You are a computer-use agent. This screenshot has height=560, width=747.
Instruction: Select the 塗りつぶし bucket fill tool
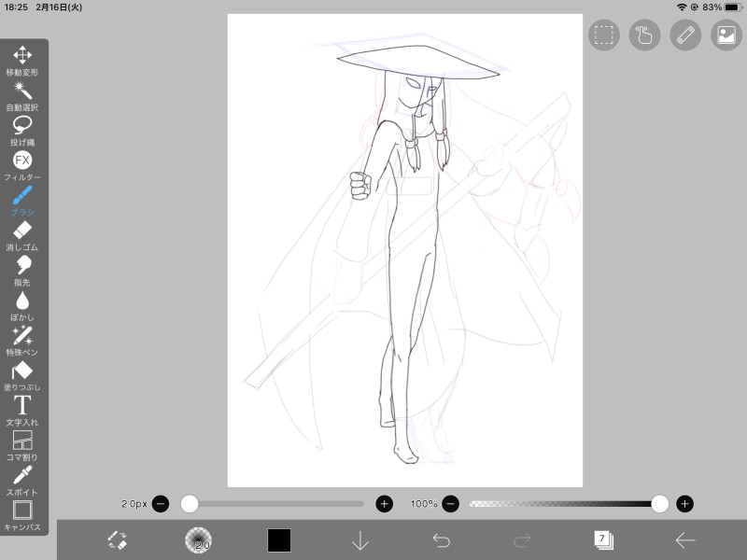tap(21, 376)
